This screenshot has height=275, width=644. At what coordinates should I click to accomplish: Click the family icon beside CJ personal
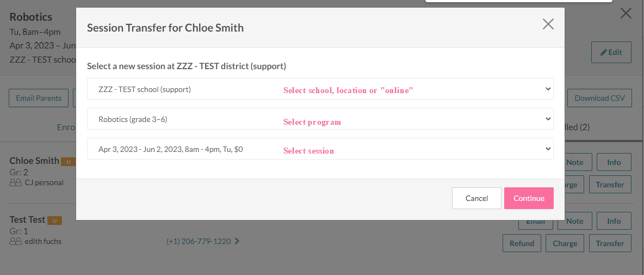tap(16, 182)
